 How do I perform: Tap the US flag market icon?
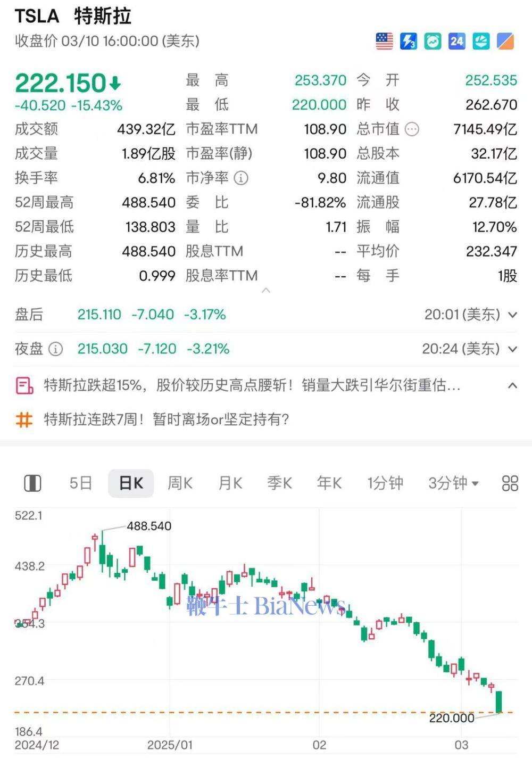[384, 42]
